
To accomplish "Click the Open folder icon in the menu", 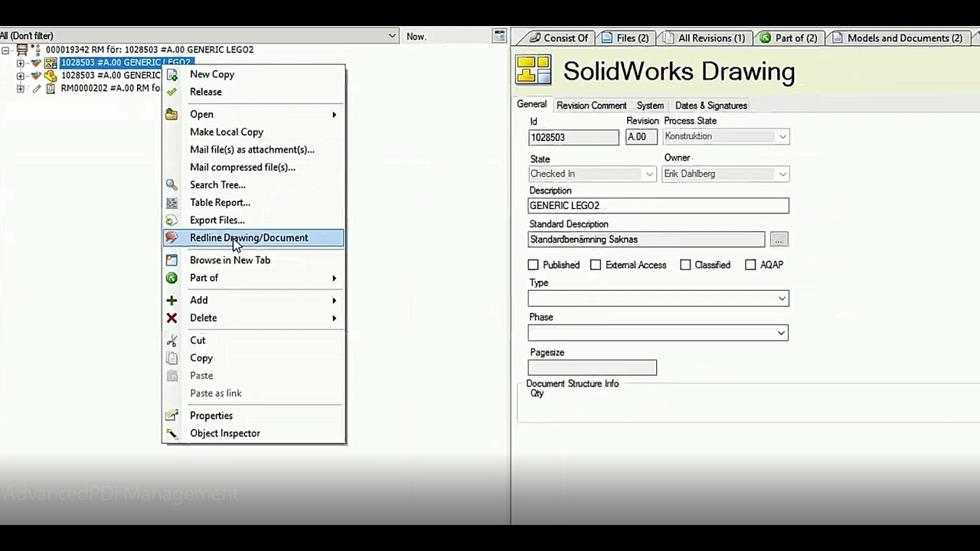I will (172, 114).
